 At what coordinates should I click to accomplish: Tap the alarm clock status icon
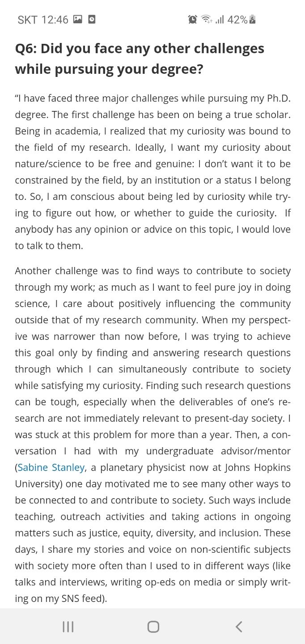(192, 19)
